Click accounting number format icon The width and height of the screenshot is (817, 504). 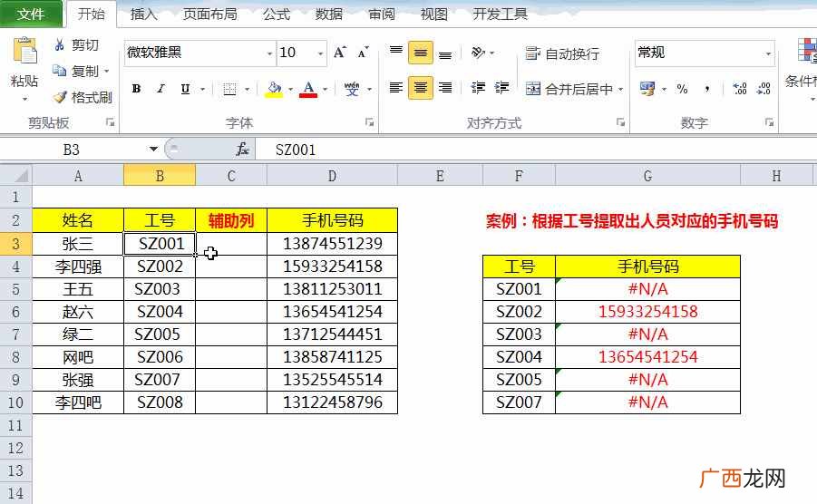(647, 89)
